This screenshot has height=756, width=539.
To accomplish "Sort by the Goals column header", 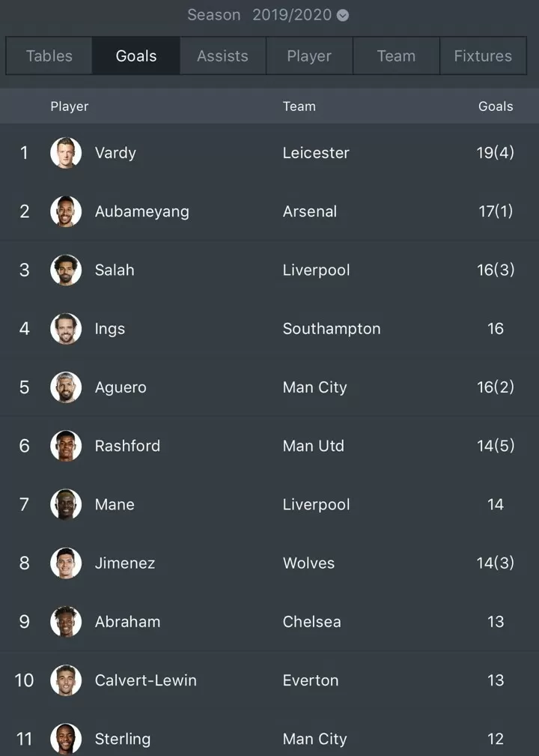I will tap(495, 106).
